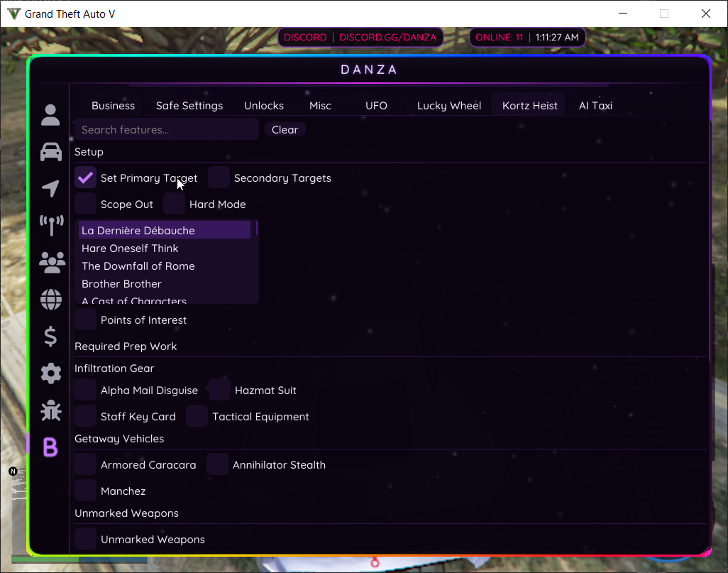The height and width of the screenshot is (573, 728).
Task: Select The Downfall of Rome target
Action: (165, 266)
